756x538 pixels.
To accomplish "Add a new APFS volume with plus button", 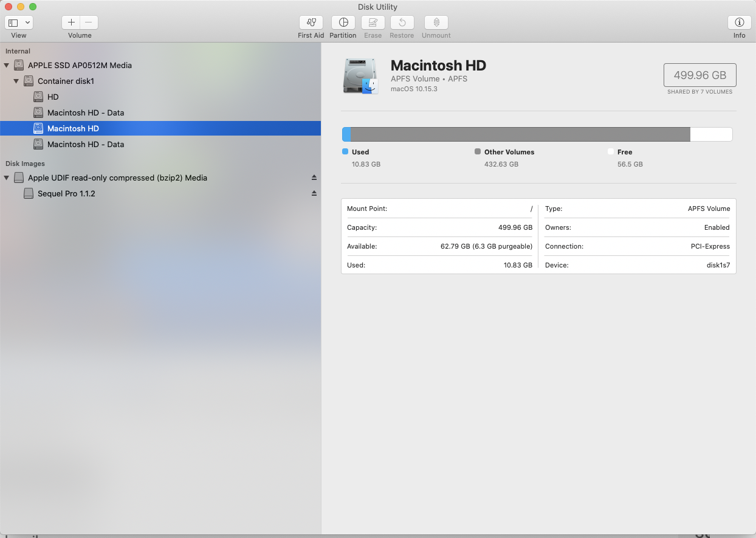I will coord(71,22).
